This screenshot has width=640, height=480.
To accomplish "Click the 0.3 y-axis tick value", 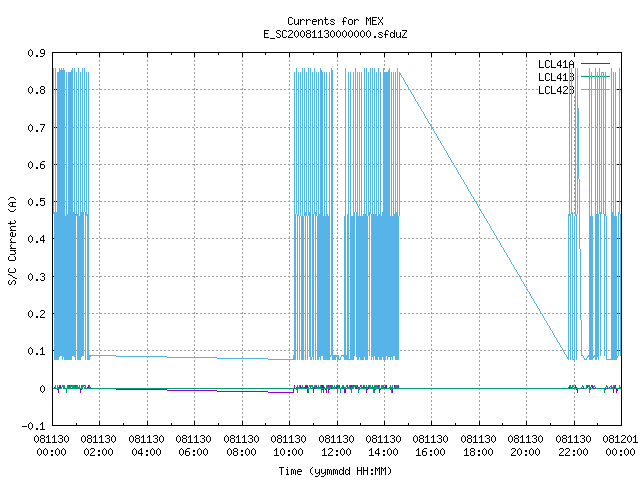I will pos(36,277).
